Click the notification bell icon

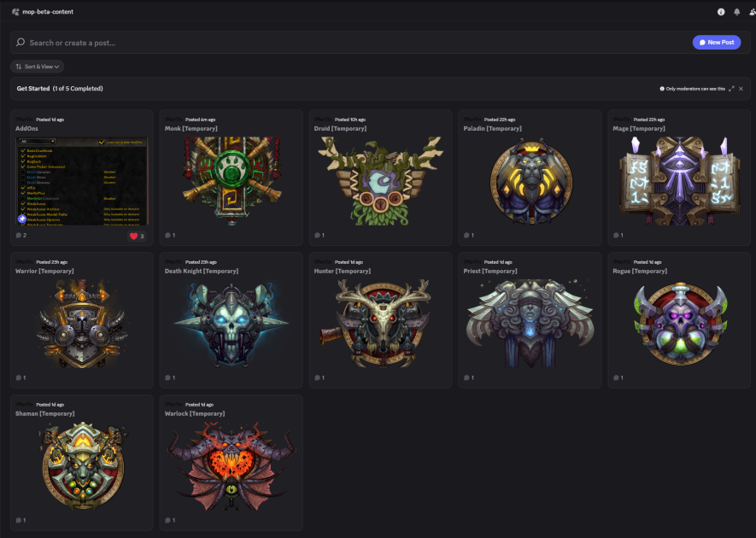[736, 12]
